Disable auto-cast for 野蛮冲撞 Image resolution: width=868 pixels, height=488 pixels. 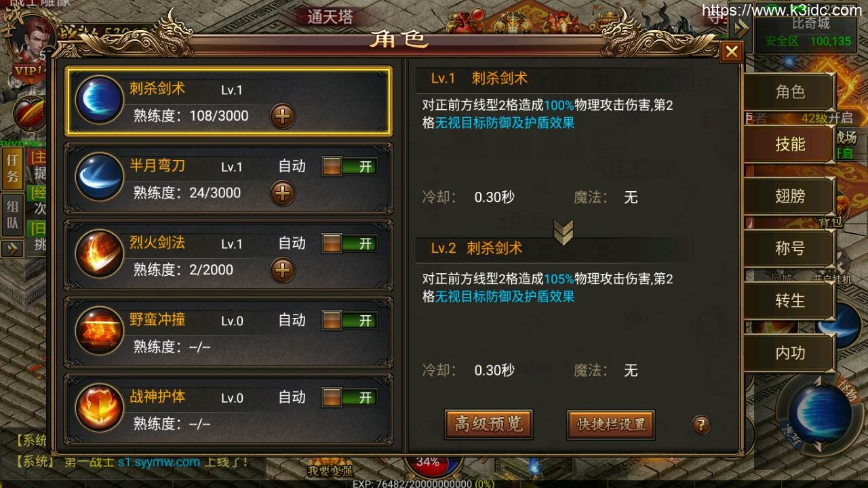(349, 321)
